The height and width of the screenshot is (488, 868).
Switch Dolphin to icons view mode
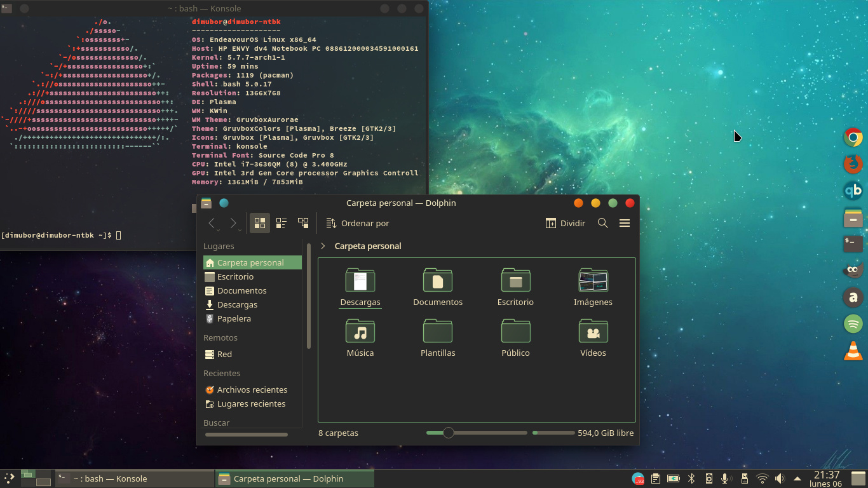coord(259,223)
